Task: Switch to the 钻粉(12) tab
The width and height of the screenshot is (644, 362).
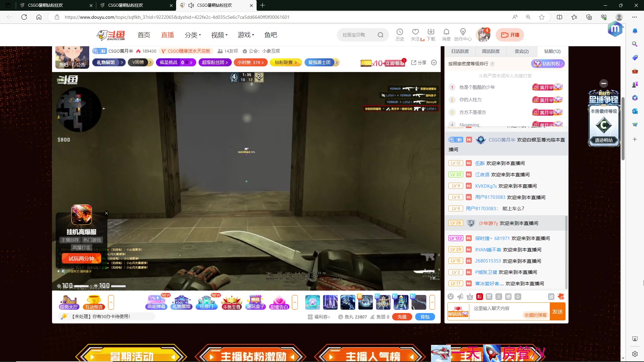Action: [x=552, y=51]
